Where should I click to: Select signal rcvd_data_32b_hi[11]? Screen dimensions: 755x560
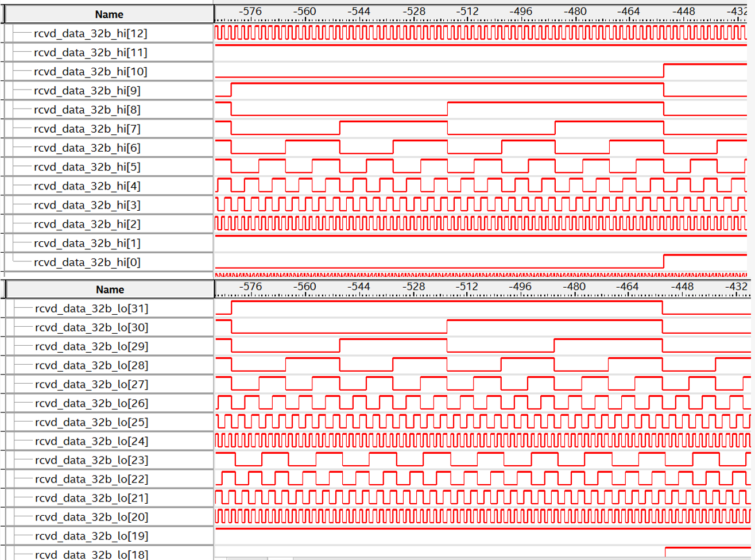coord(90,52)
